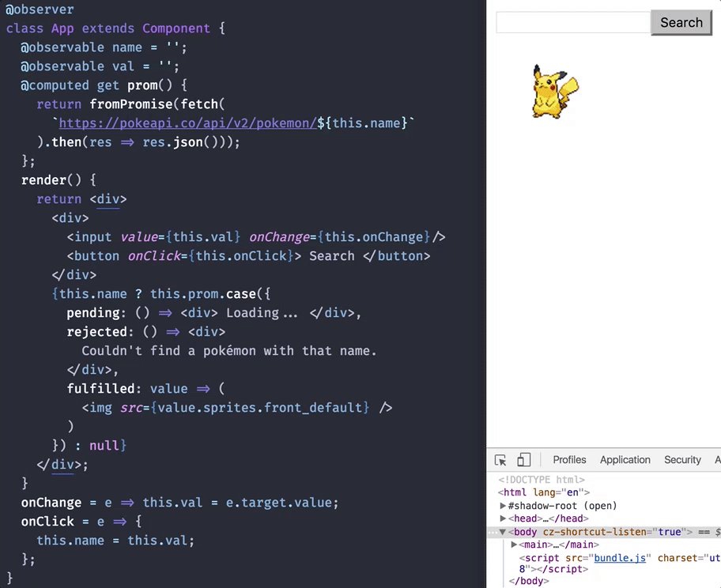Click the '@observable val' declaration line
The height and width of the screenshot is (588, 721).
pos(100,66)
